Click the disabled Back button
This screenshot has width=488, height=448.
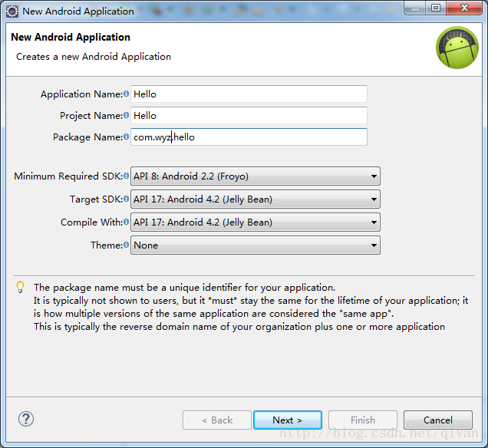pos(217,420)
